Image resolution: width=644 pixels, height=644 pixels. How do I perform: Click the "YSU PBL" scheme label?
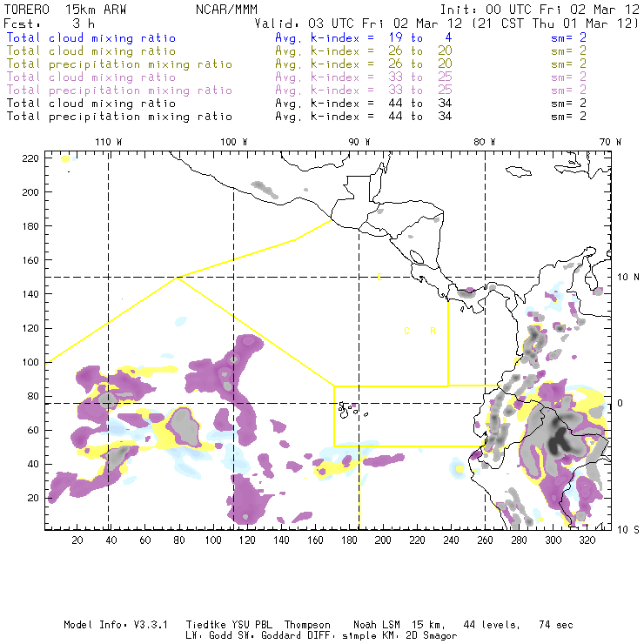pos(252,625)
